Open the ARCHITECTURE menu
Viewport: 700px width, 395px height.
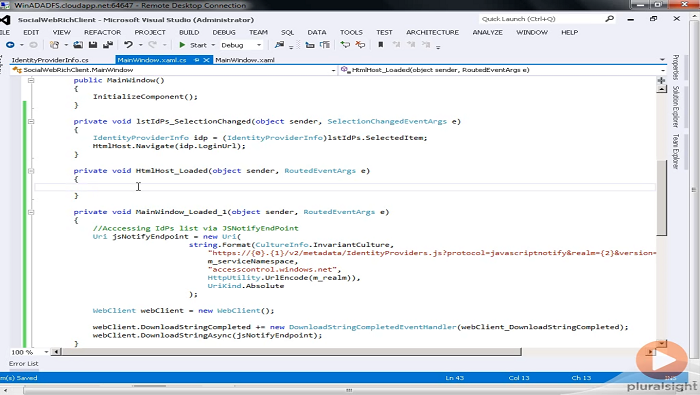pyautogui.click(x=432, y=32)
